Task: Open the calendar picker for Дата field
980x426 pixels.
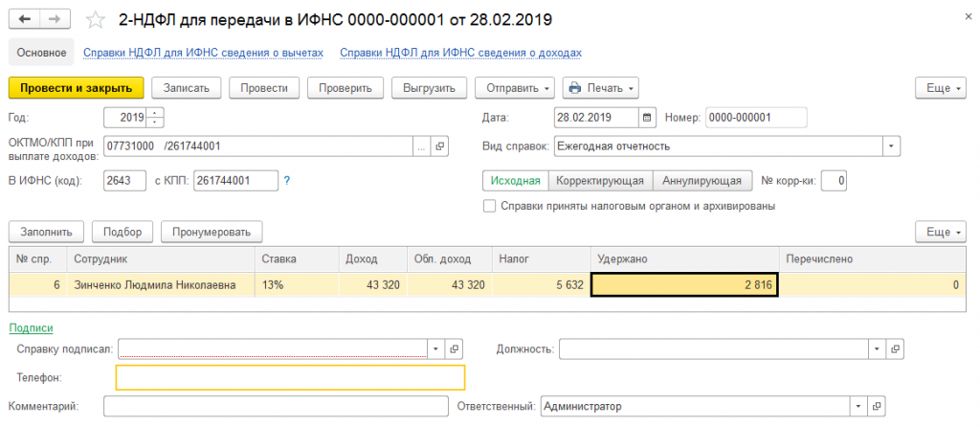Action: click(648, 118)
